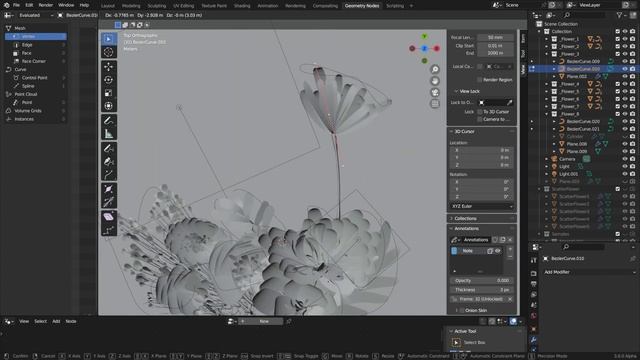
Task: Select the Scale tool
Action: click(109, 93)
